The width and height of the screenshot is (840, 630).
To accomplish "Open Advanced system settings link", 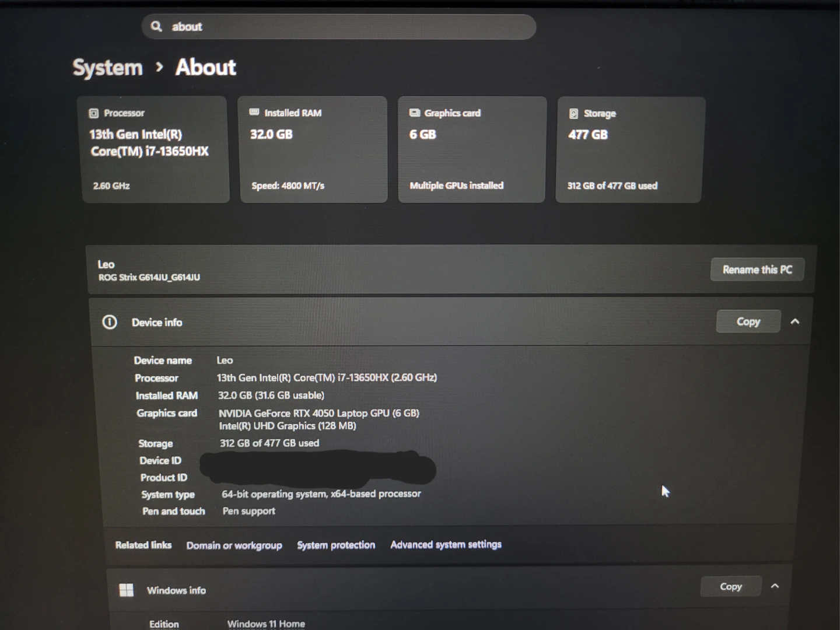I will 446,544.
